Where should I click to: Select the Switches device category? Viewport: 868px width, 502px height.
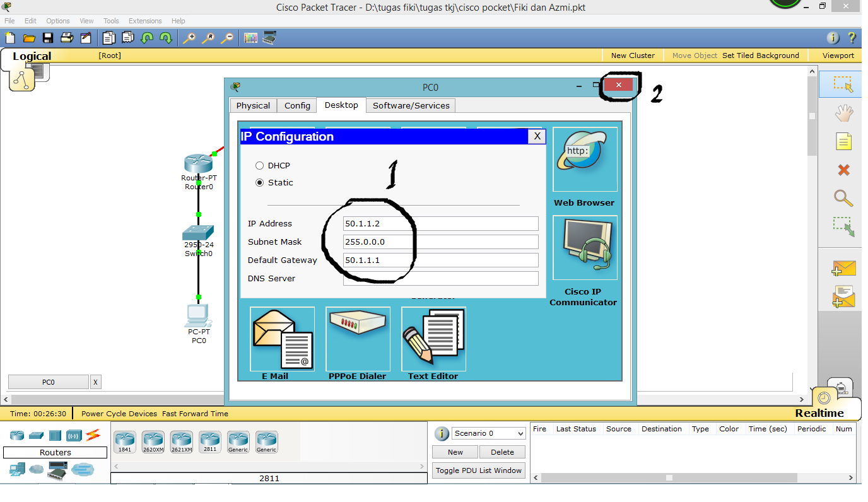pyautogui.click(x=36, y=435)
